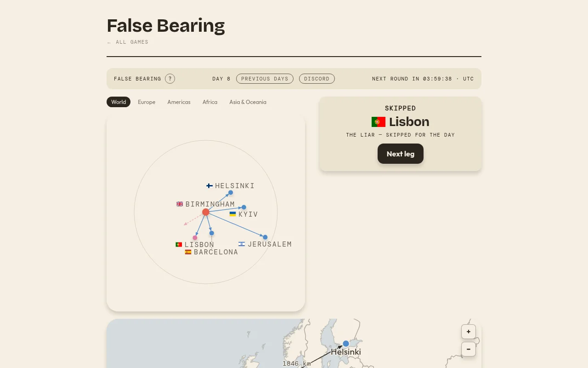Switch to the Africa tab

[210, 102]
